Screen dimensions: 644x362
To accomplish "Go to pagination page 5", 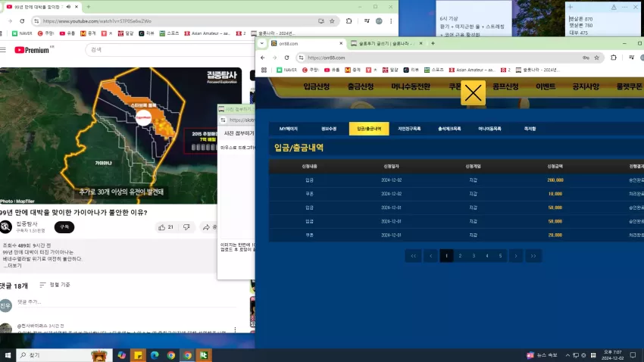I will [x=500, y=256].
